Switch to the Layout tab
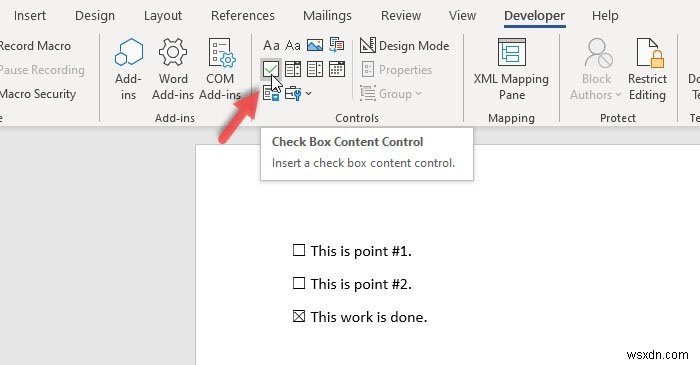Viewport: 700px width, 365px height. [163, 16]
